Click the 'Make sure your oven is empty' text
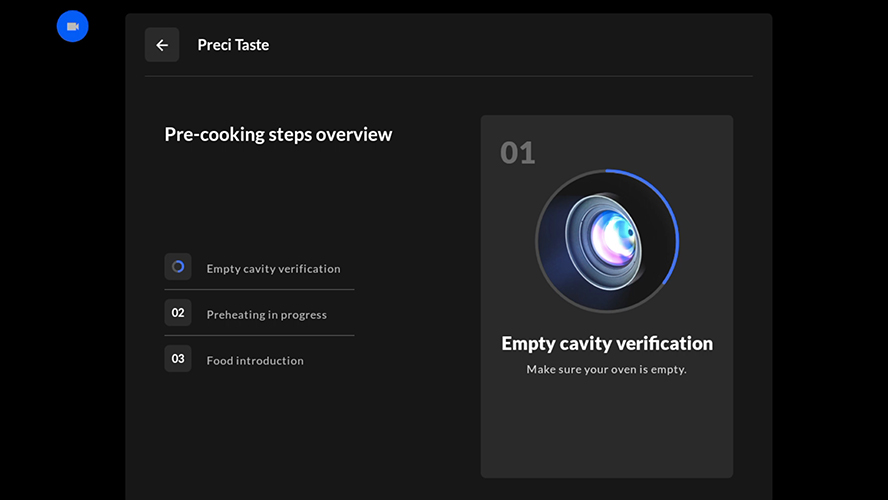Screen dimensions: 888x500 coord(607,370)
